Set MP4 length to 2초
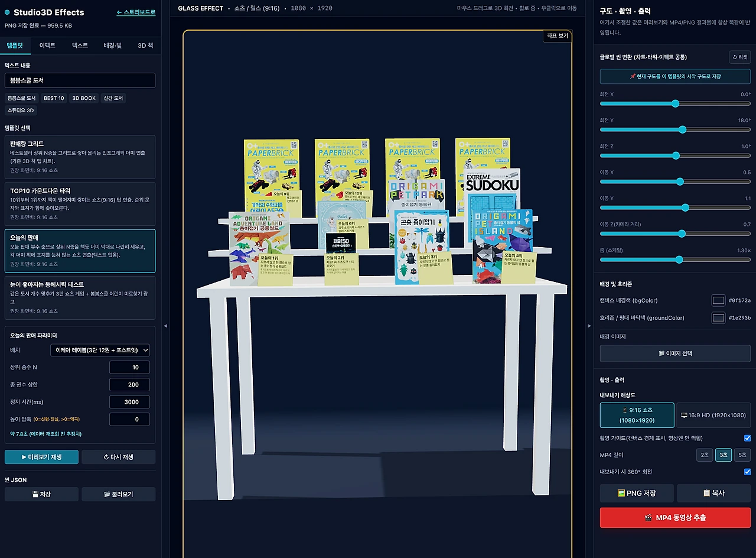The image size is (756, 558). click(x=705, y=455)
